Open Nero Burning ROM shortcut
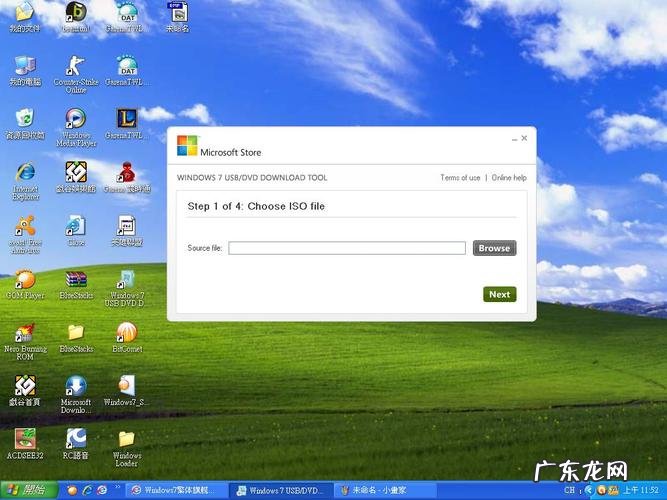 [x=25, y=333]
